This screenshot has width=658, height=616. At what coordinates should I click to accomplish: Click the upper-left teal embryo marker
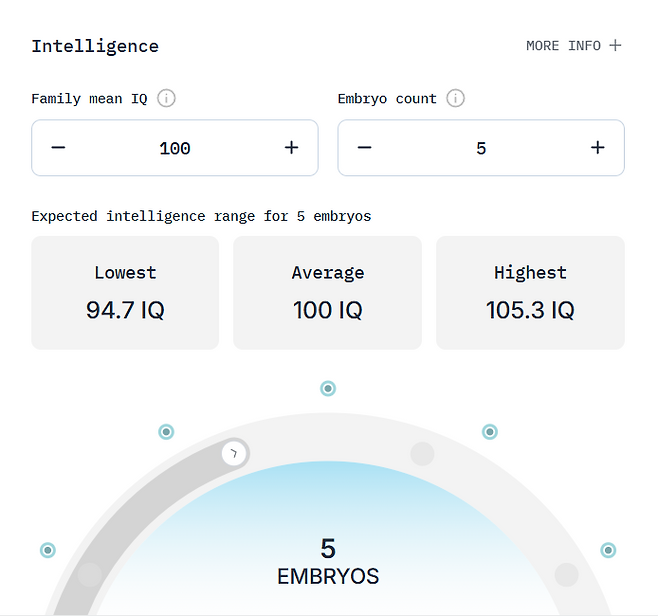tap(166, 432)
